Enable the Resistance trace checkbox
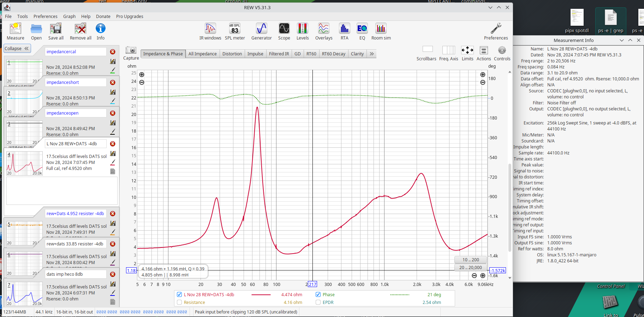This screenshot has width=644, height=317. tap(179, 302)
